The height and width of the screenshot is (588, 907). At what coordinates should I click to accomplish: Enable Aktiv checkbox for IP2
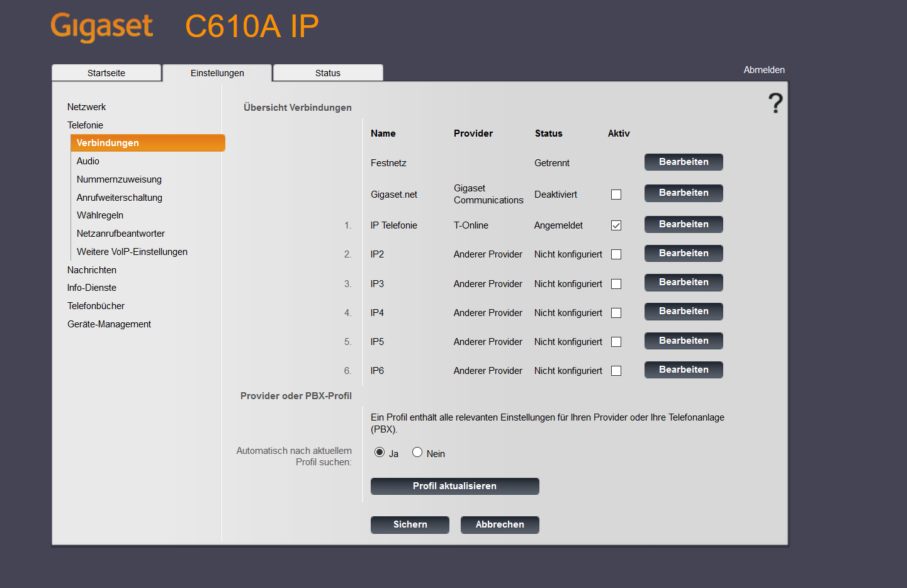[x=616, y=254]
